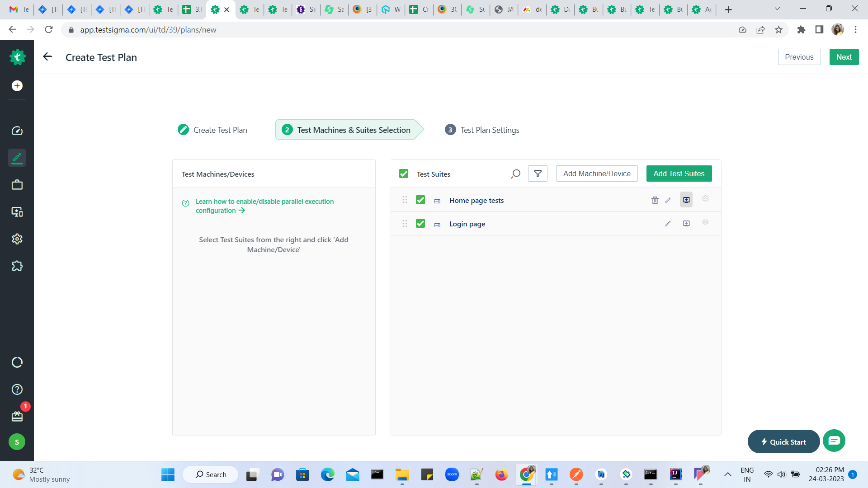868x488 pixels.
Task: Open the user avatar S in sidebar
Action: point(17,442)
